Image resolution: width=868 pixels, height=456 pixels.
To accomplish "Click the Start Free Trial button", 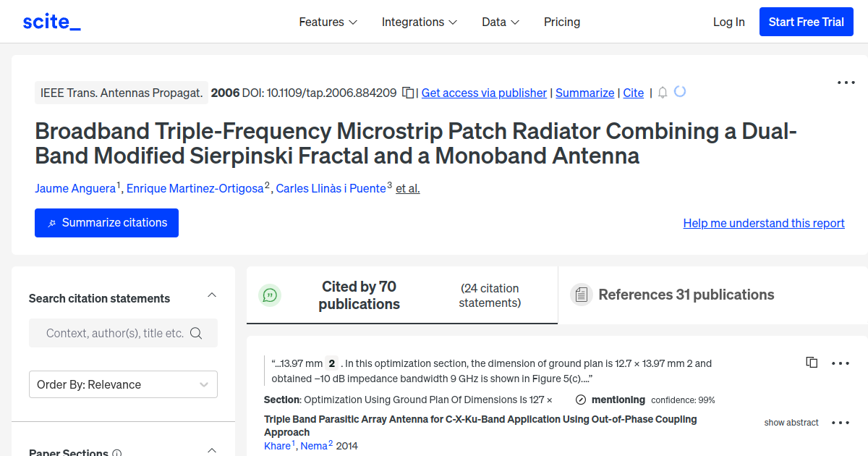I will click(x=806, y=22).
